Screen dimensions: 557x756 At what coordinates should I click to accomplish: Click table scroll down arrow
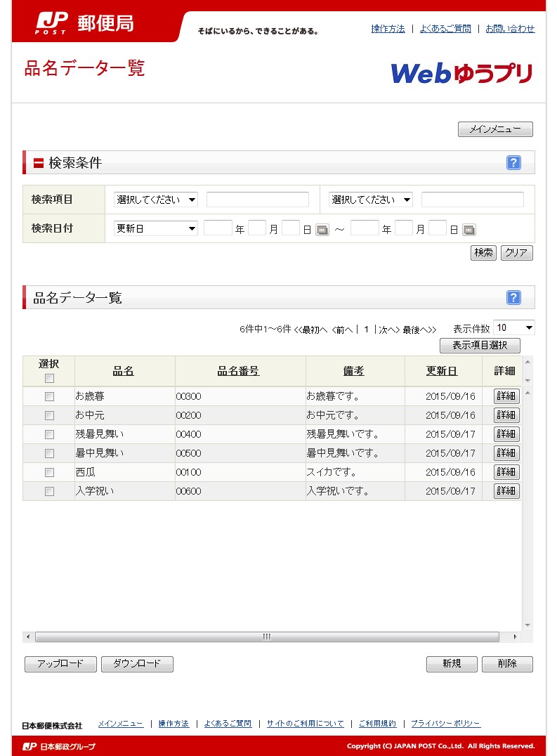click(x=527, y=625)
